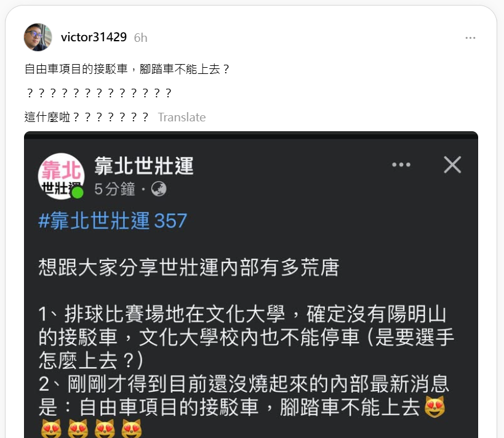Click the 6h post timestamp

point(140,38)
